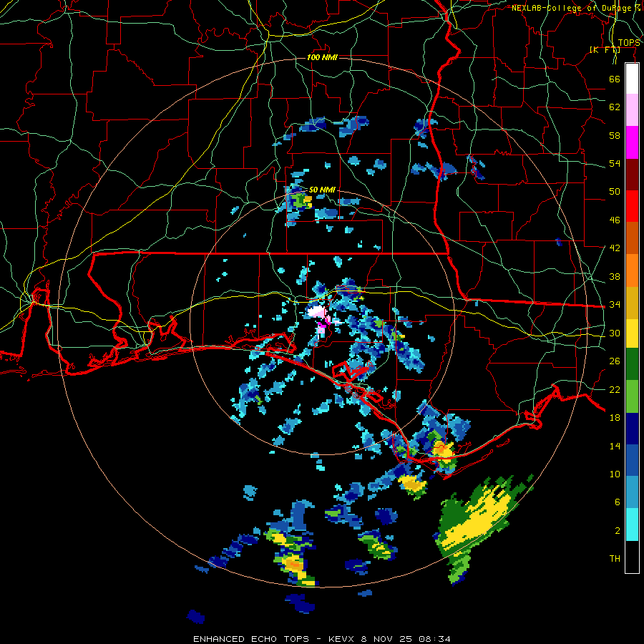Click the 18 value on the scale

[615, 418]
